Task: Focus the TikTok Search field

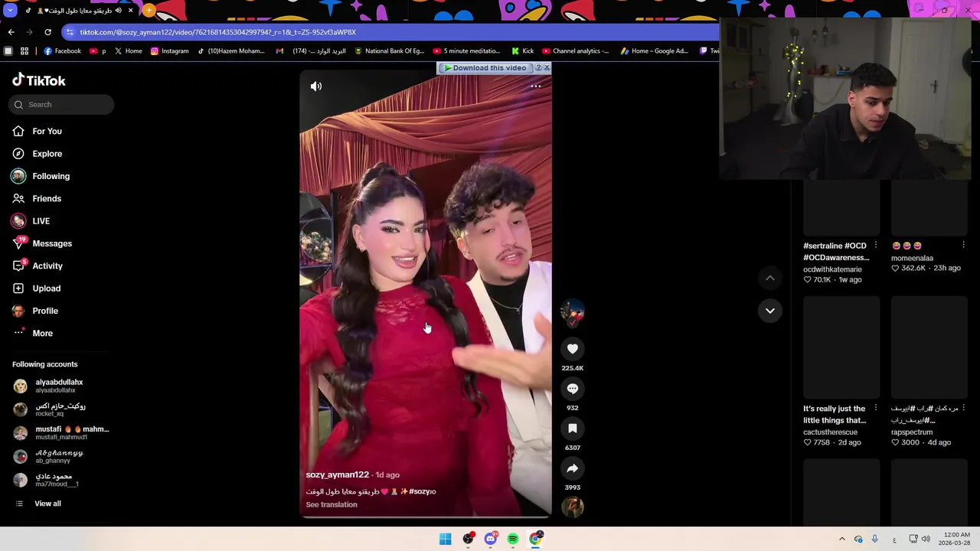Action: tap(61, 105)
